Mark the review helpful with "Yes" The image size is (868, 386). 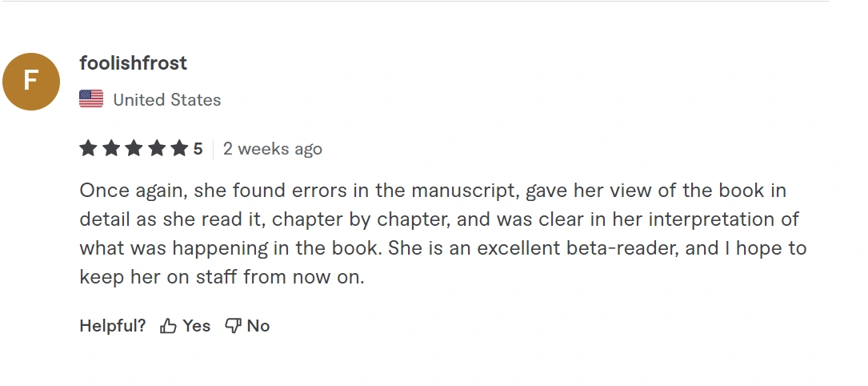196,326
